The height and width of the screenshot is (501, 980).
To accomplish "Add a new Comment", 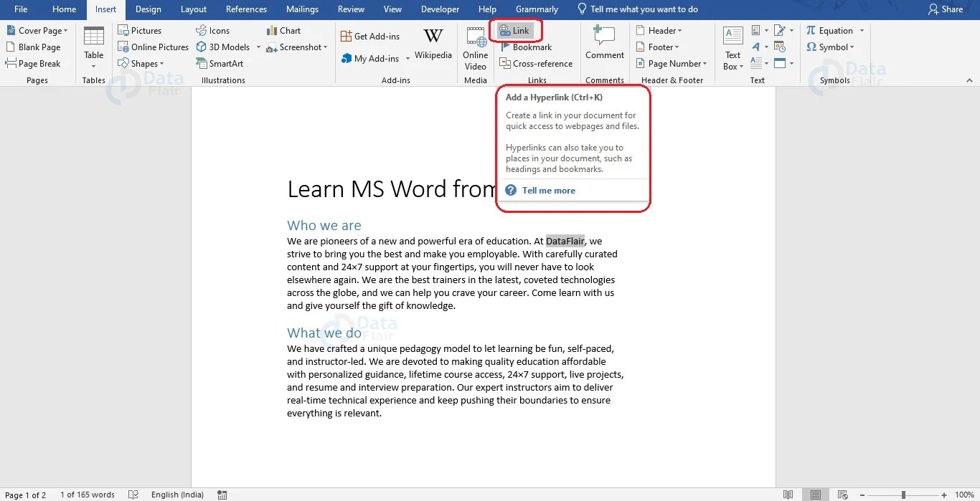I will [x=604, y=43].
